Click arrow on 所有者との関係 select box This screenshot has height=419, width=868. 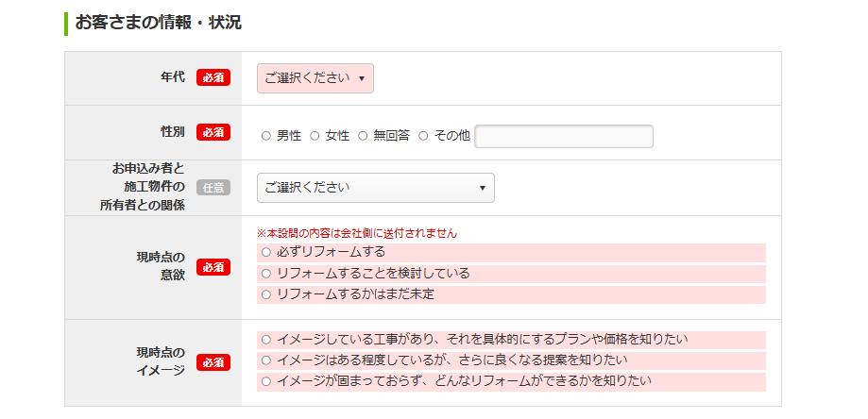pos(482,188)
